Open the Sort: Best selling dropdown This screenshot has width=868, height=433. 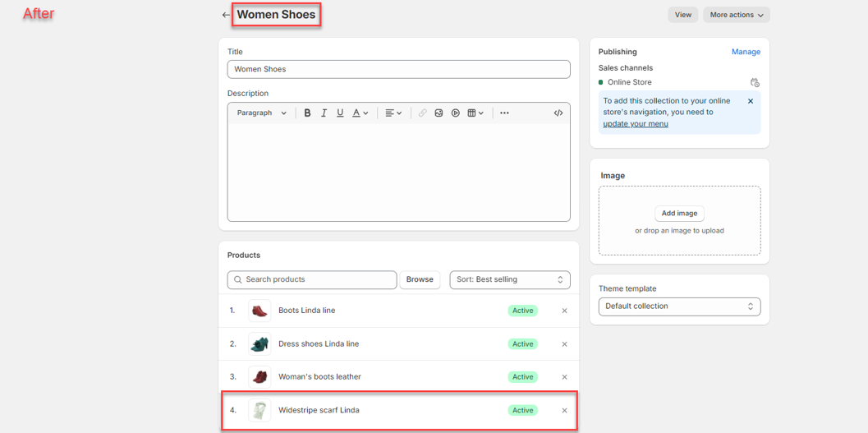tap(509, 280)
